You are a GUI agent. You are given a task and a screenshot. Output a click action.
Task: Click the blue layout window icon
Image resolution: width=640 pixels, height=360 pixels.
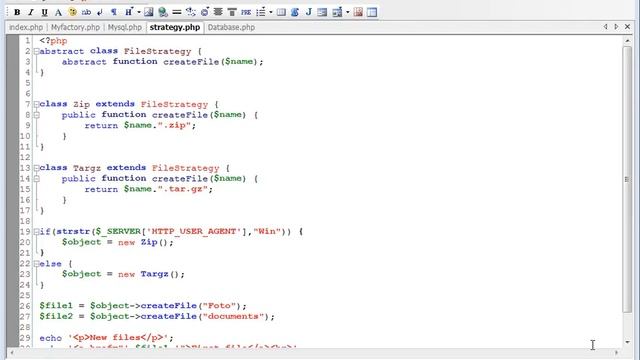tap(372, 12)
